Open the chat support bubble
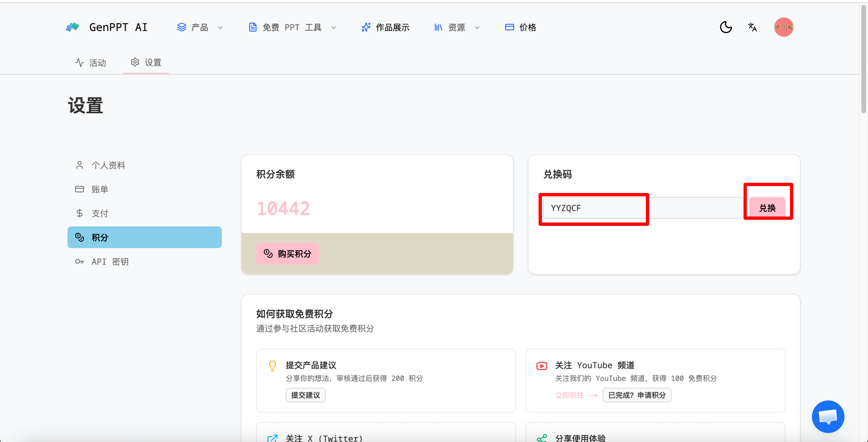The image size is (868, 442). 828,416
